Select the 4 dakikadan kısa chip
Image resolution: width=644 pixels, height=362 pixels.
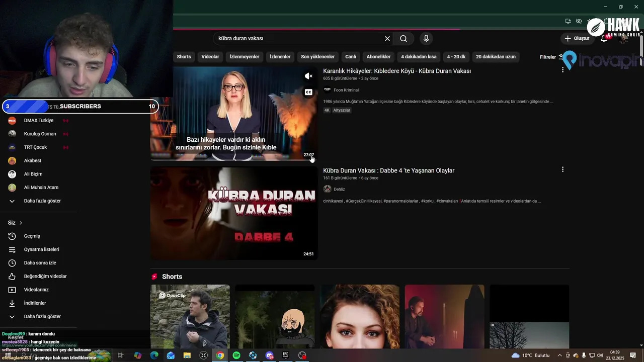[419, 57]
